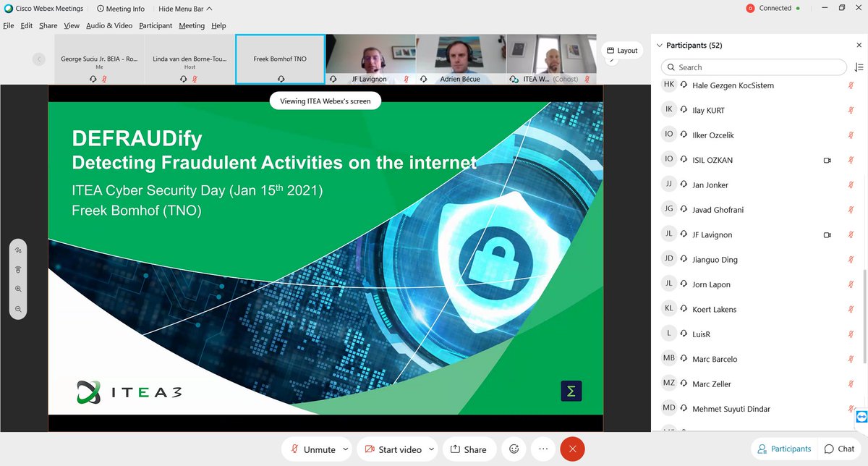End the meeting with the red X button
The image size is (868, 466).
tap(572, 449)
